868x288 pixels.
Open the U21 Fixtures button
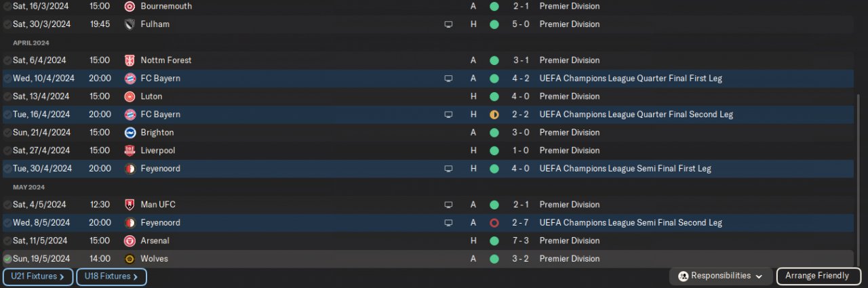click(x=38, y=276)
